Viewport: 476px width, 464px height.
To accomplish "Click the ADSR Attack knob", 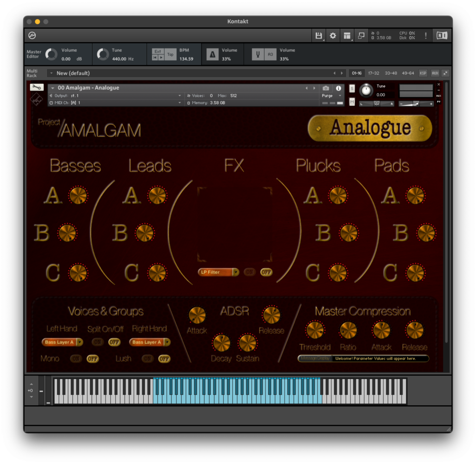I will [197, 315].
